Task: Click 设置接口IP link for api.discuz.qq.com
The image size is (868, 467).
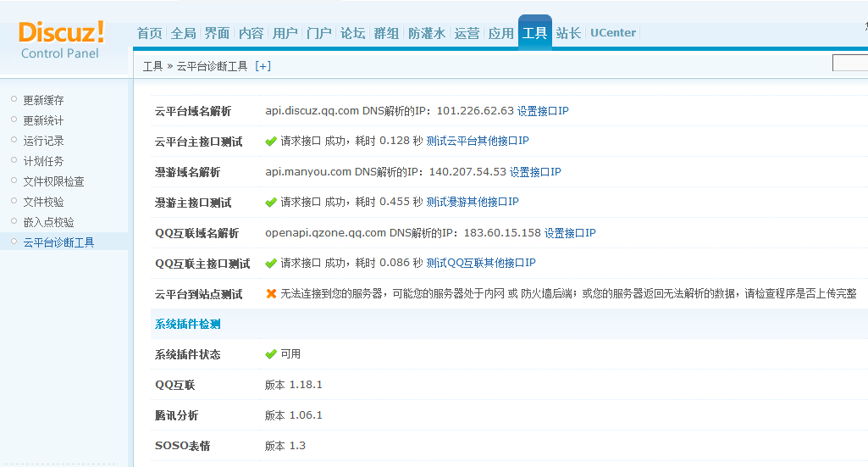Action: [x=543, y=111]
